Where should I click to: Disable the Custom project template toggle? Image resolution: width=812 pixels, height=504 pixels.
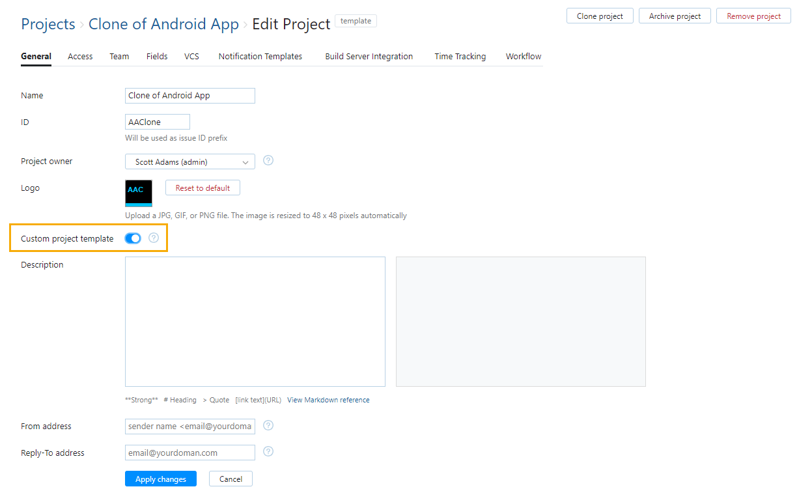(x=133, y=238)
